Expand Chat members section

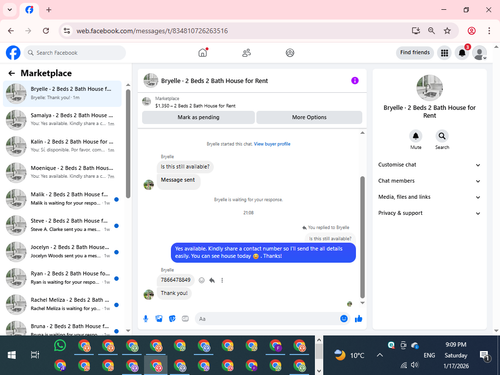tap(429, 181)
